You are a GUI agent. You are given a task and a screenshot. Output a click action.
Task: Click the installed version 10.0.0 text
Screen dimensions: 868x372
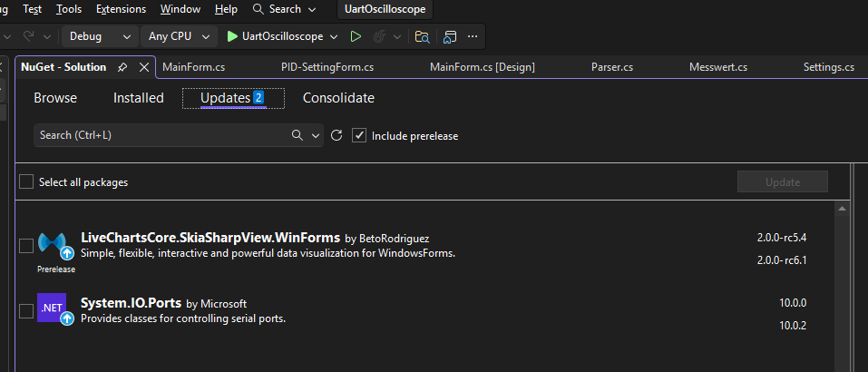[793, 303]
